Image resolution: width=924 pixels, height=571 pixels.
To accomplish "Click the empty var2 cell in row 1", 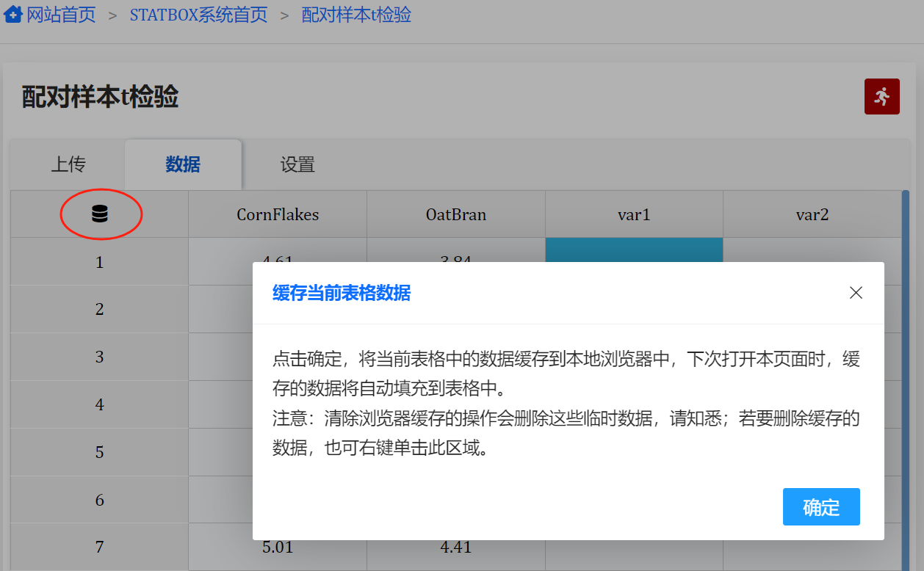I will click(812, 250).
